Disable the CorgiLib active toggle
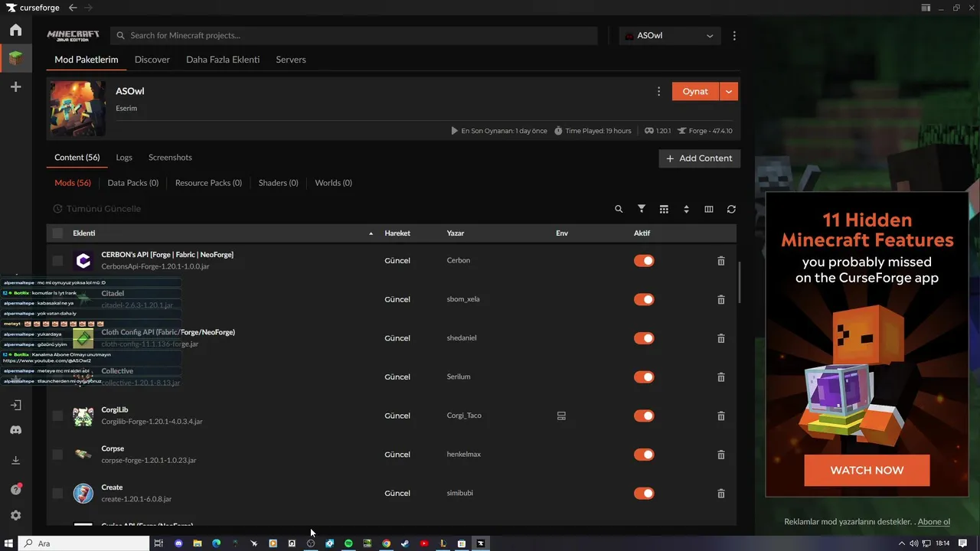This screenshot has height=551, width=980. (x=644, y=416)
